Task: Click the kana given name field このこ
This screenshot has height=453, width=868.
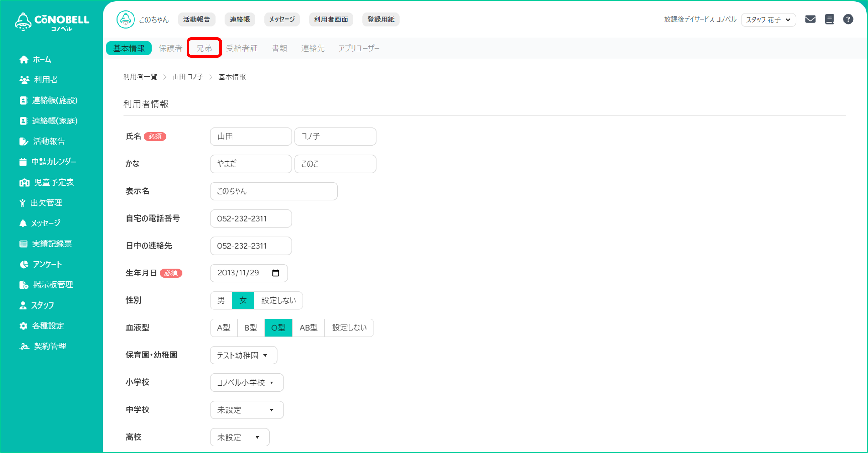Action: click(335, 164)
